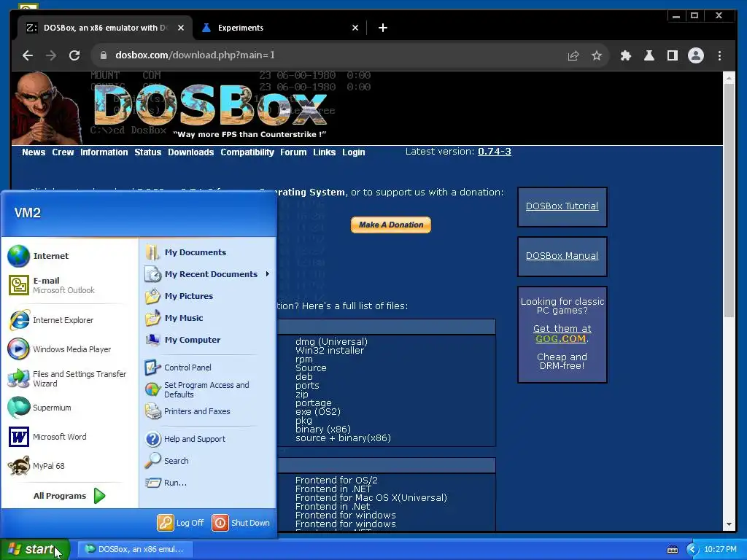The width and height of the screenshot is (747, 560).
Task: Go back to the previous page
Action: point(28,55)
